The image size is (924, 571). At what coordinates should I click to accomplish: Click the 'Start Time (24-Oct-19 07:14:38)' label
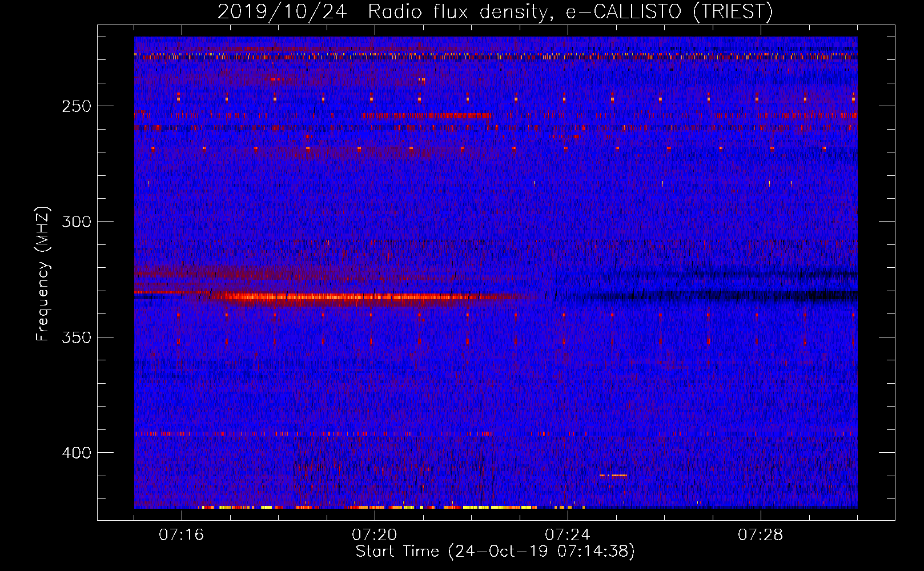tap(495, 552)
